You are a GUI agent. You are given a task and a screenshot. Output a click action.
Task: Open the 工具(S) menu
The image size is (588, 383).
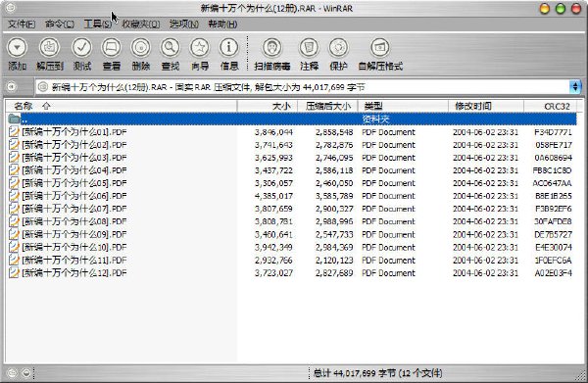point(97,24)
